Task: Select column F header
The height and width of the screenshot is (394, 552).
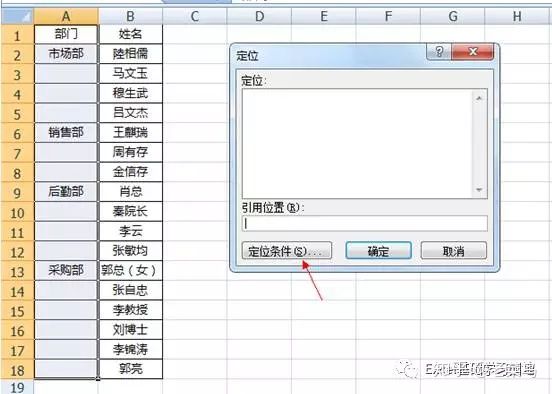Action: 388,16
